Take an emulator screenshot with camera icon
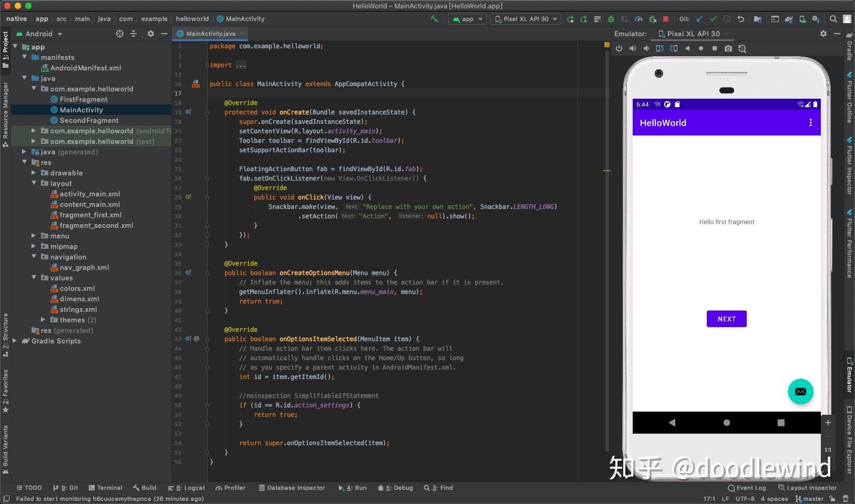Screen dimensions: 855x504 pos(728,48)
